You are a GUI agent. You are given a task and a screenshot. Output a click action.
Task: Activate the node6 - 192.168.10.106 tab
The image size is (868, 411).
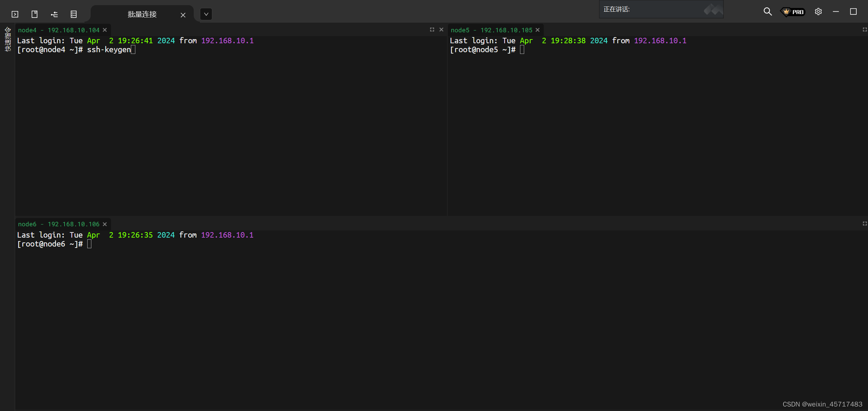click(59, 224)
